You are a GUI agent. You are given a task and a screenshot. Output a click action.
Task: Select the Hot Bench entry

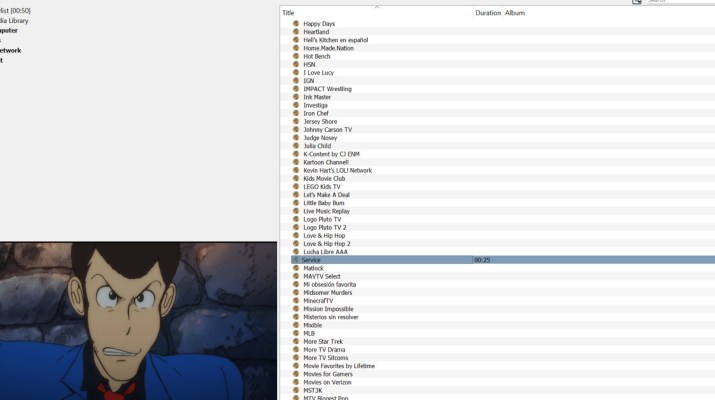coord(316,57)
